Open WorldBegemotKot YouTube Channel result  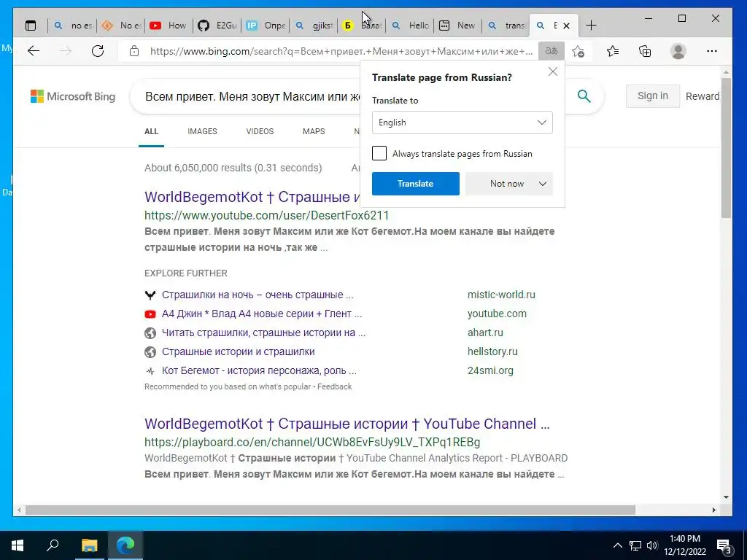click(x=347, y=424)
